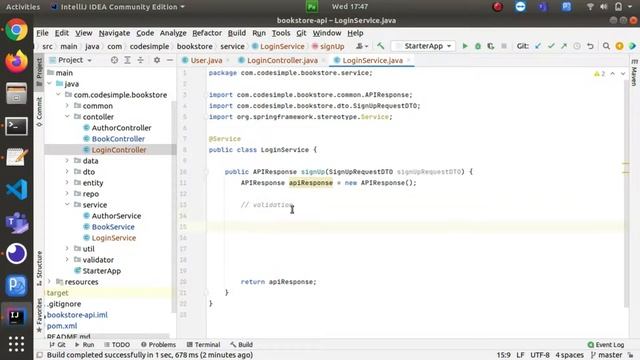Open the Navigate menu
Viewport: 640px width, 360px height.
tap(114, 33)
